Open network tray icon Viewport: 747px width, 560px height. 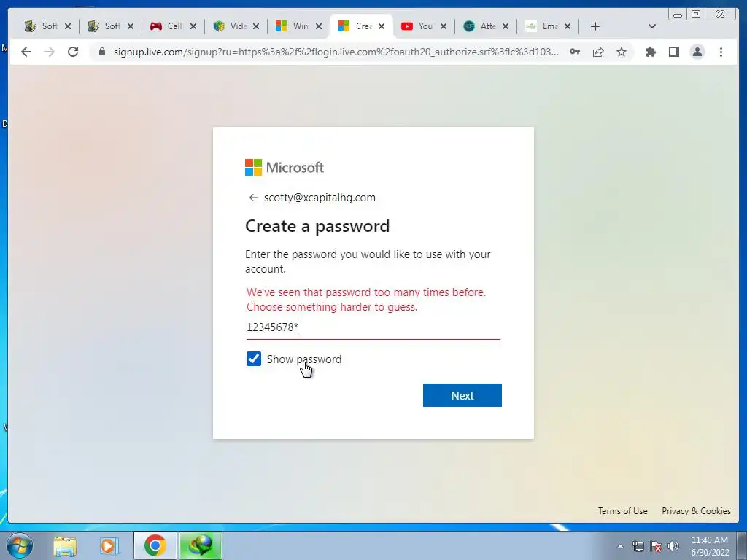(x=638, y=546)
